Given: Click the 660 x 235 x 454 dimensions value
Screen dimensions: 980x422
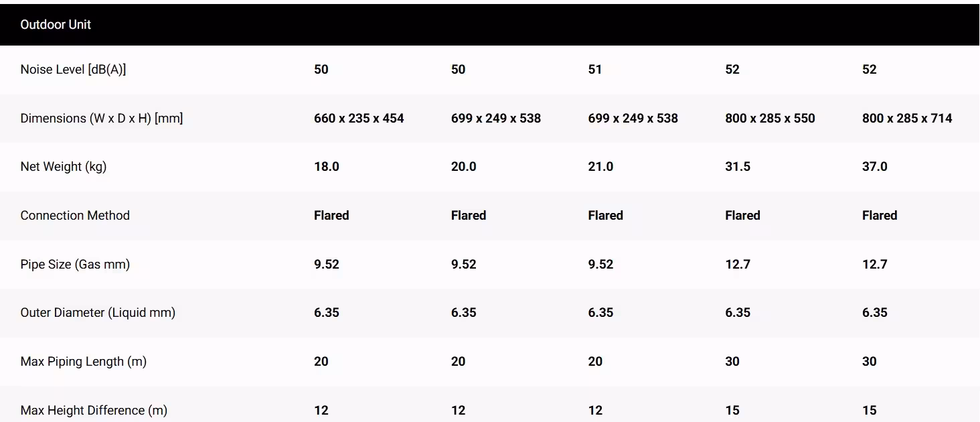Looking at the screenshot, I should tap(359, 119).
